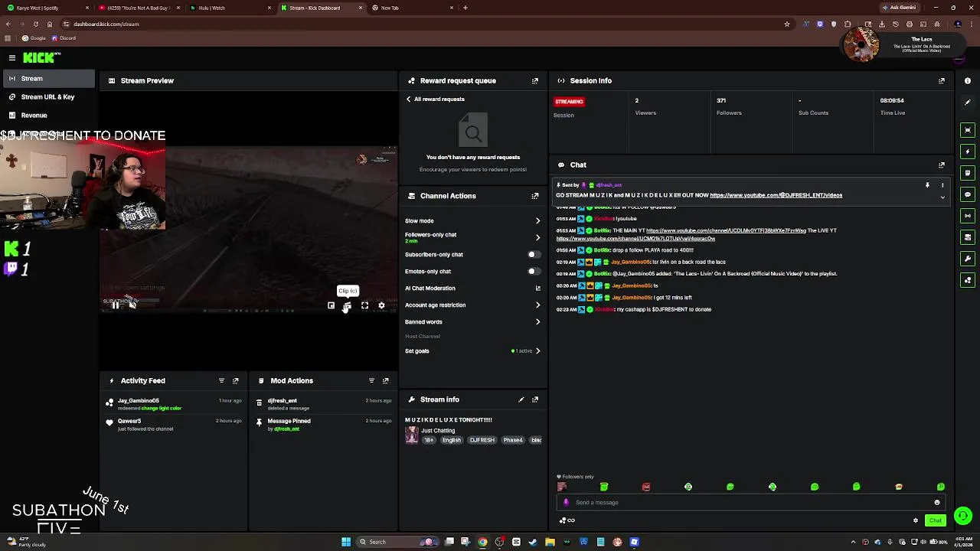
Task: Bookmark this page with star icon
Action: tap(787, 24)
